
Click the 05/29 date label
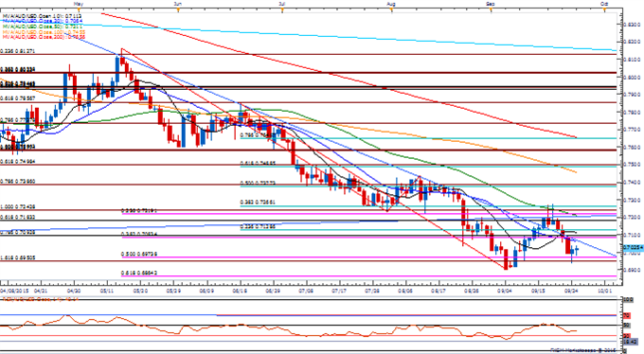pyautogui.click(x=173, y=290)
